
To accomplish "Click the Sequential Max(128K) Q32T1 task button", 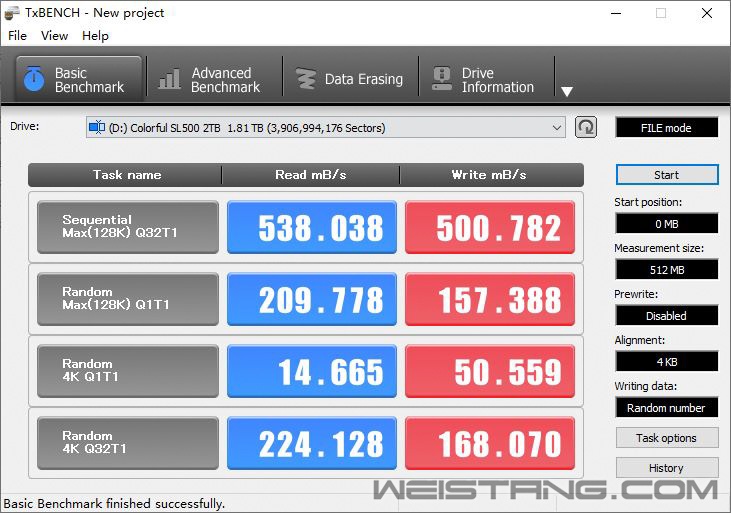I will [128, 228].
